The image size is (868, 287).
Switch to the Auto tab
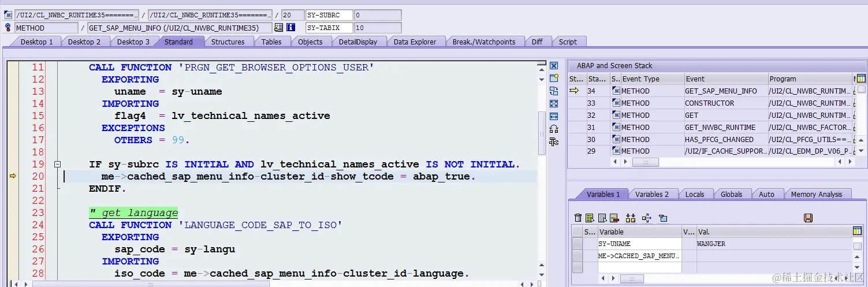766,194
